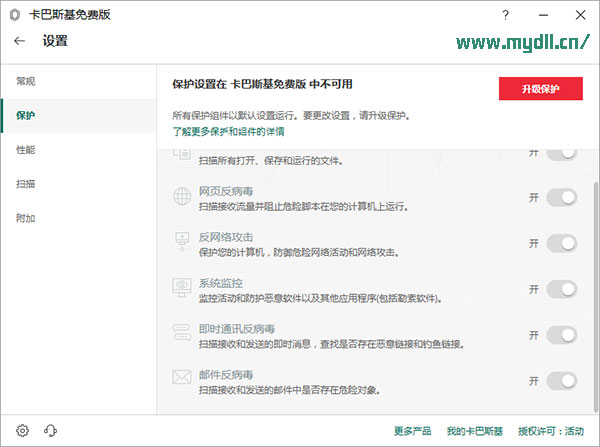Toggle the 反网络攻击 switch
This screenshot has width=600, height=447.
pyautogui.click(x=561, y=243)
